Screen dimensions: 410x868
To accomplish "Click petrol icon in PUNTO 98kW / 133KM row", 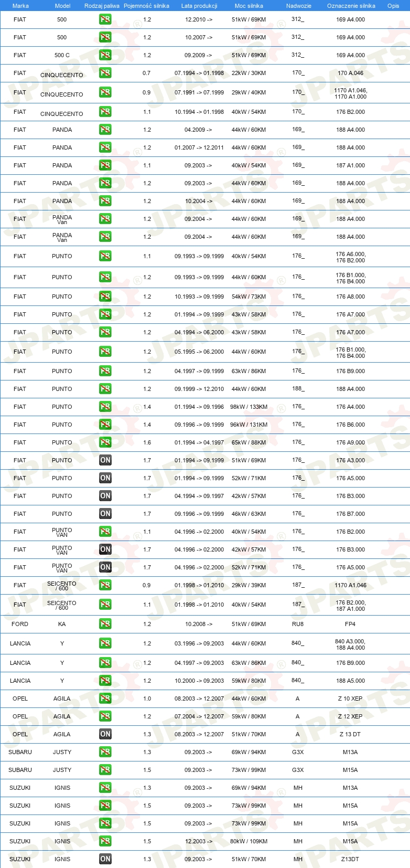I will tap(105, 407).
